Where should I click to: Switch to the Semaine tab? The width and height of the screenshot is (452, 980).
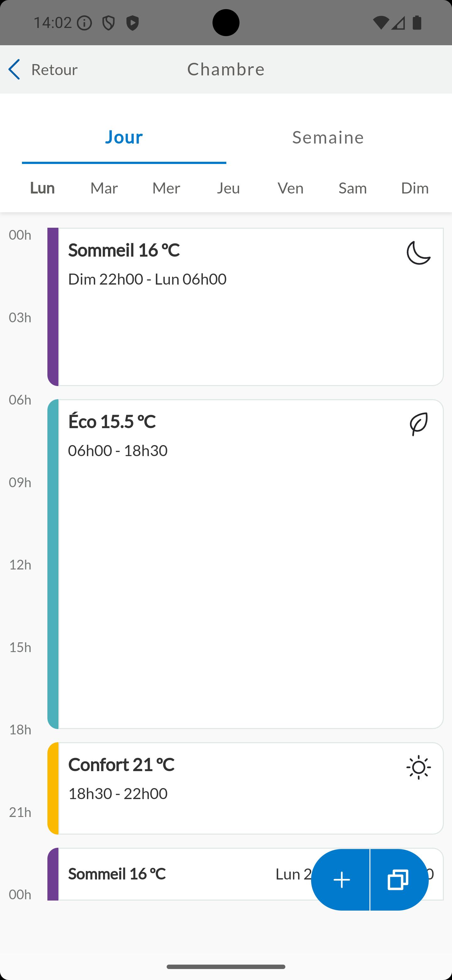(328, 137)
